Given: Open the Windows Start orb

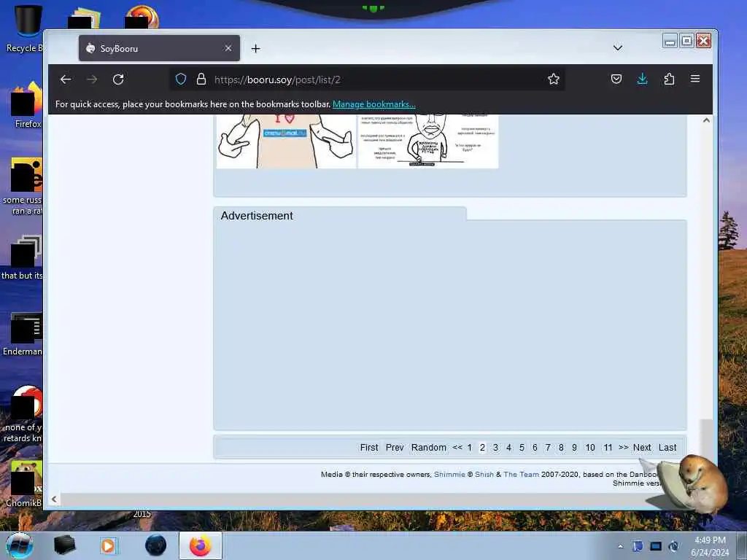Looking at the screenshot, I should pyautogui.click(x=20, y=545).
